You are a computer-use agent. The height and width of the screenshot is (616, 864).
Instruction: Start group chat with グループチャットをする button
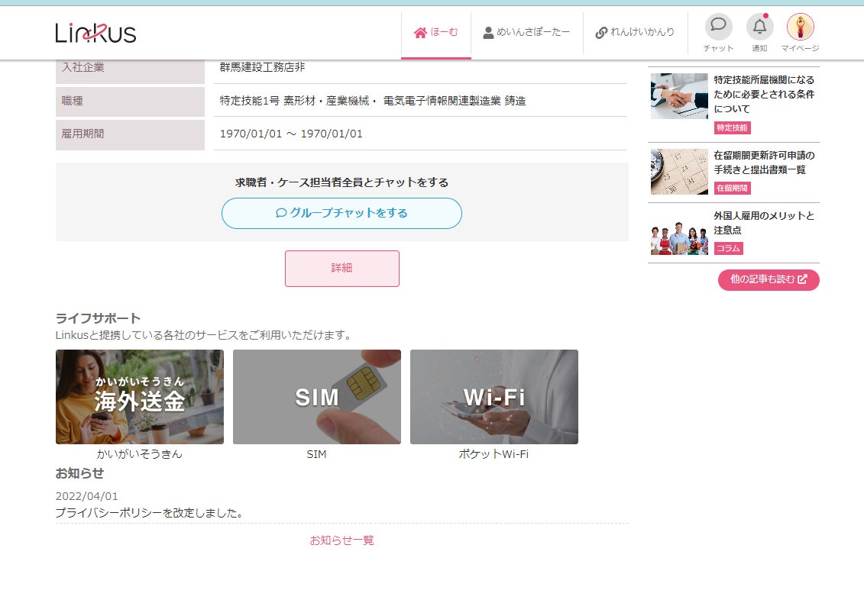pyautogui.click(x=341, y=213)
